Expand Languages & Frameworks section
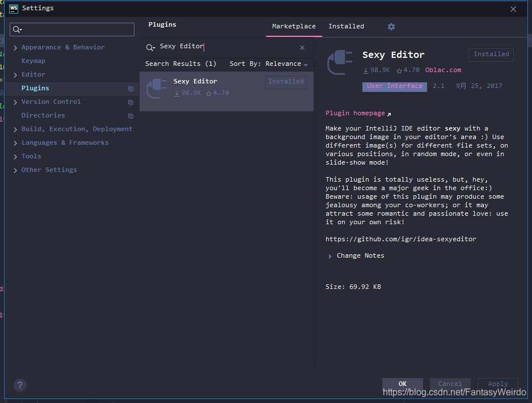The image size is (532, 403). tap(15, 143)
